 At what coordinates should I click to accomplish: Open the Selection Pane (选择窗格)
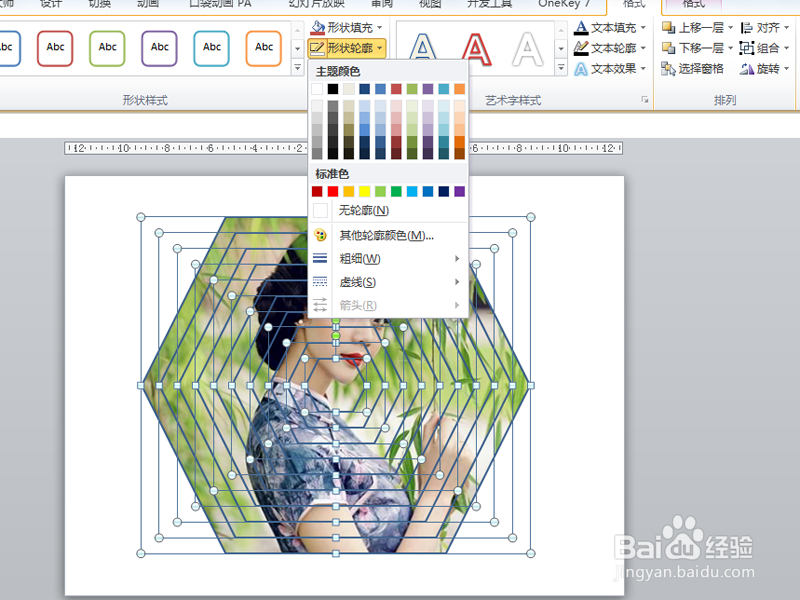(692, 68)
